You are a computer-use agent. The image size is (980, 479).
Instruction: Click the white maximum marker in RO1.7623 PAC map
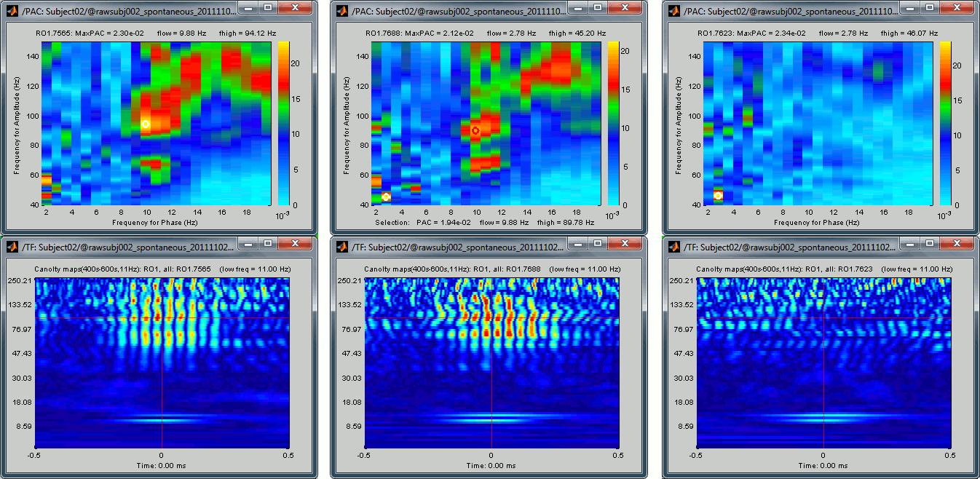pyautogui.click(x=718, y=195)
